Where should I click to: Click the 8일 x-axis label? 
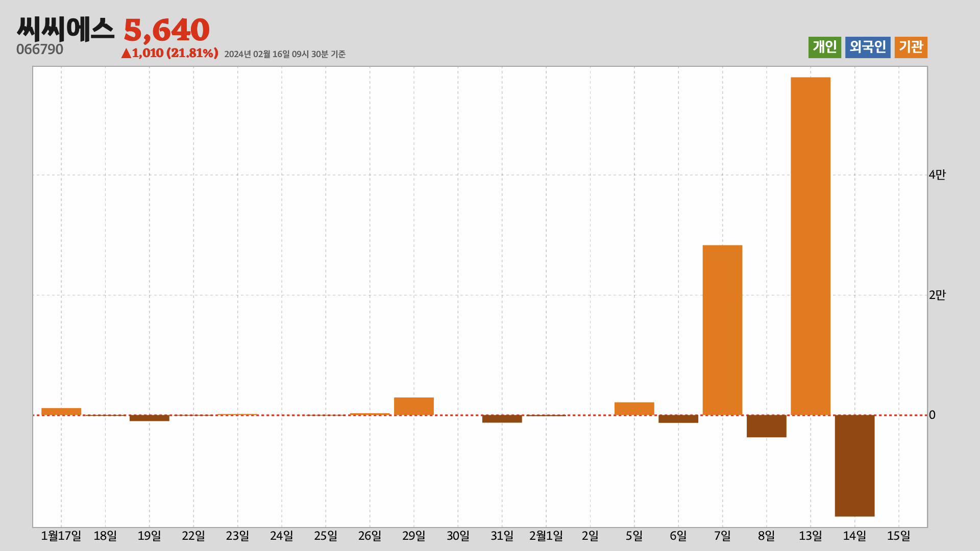766,536
